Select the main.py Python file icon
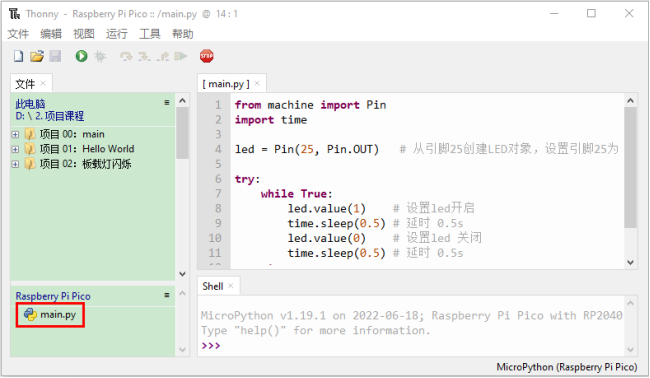Screen dimensions: 650x378 [30, 315]
